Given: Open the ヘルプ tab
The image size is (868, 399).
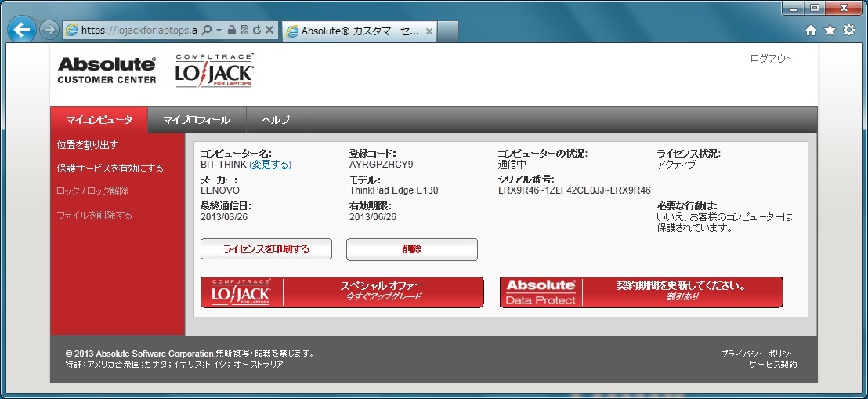Looking at the screenshot, I should [x=276, y=120].
